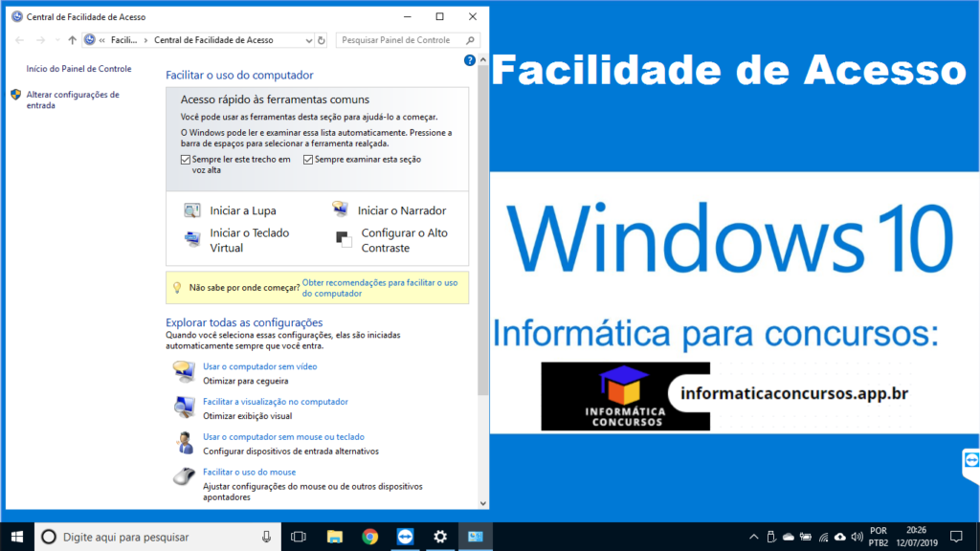Click the Configurar o Alto Contraste icon
This screenshot has width=980, height=551.
click(x=343, y=238)
